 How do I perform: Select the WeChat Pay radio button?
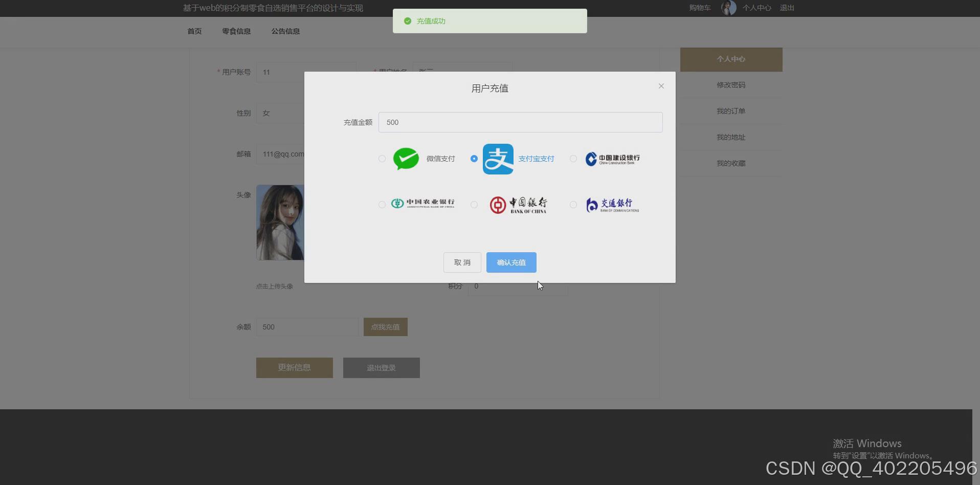[x=382, y=159]
